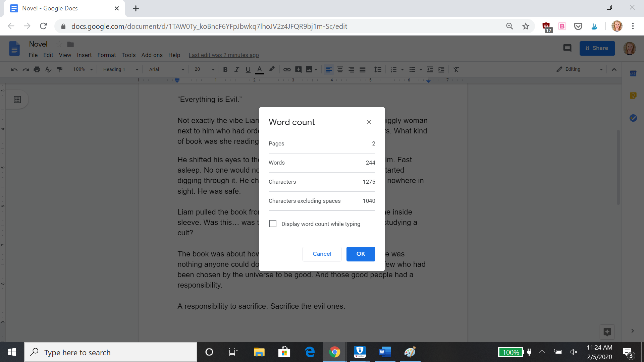The width and height of the screenshot is (644, 362).
Task: Select the Text highlight color icon
Action: 272,69
